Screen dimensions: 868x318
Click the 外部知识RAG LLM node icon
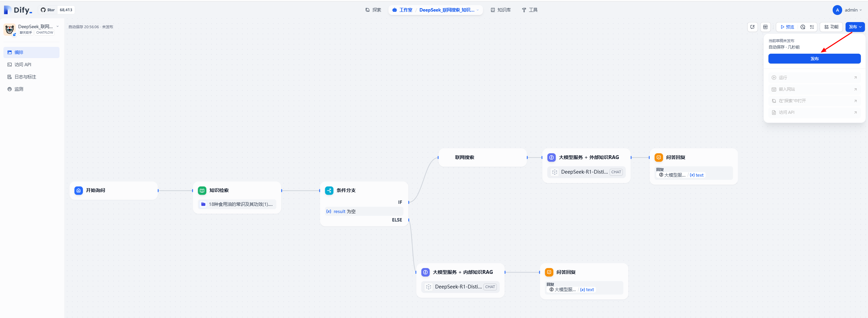pos(552,157)
